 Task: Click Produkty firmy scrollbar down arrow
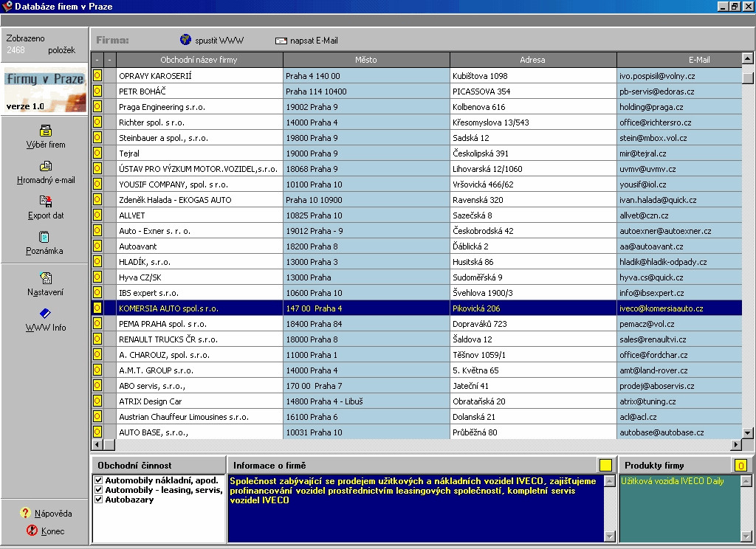pyautogui.click(x=746, y=536)
